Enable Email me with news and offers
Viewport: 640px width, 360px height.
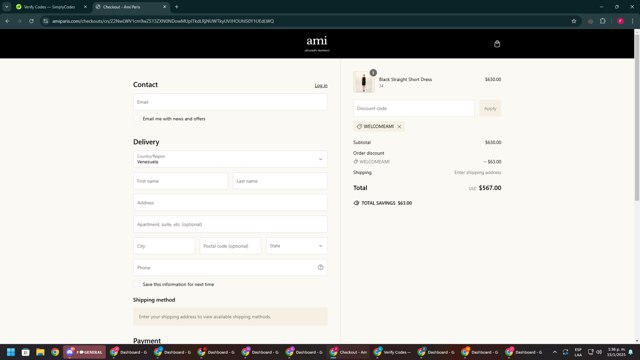click(137, 119)
